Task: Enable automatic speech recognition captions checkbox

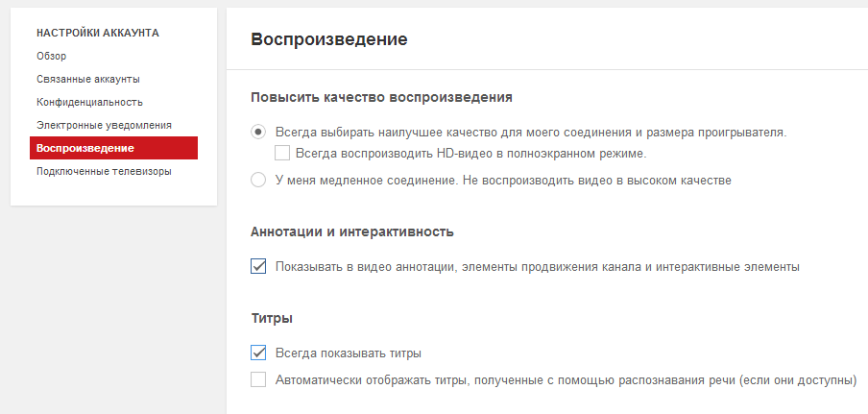Action: click(x=258, y=379)
